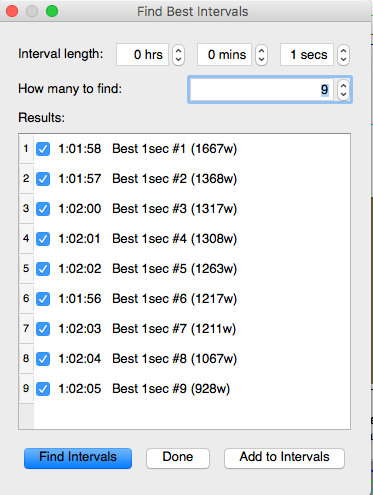This screenshot has height=495, width=373.
Task: Deselect the 1:02:03 result checkbox
Action: pos(43,329)
